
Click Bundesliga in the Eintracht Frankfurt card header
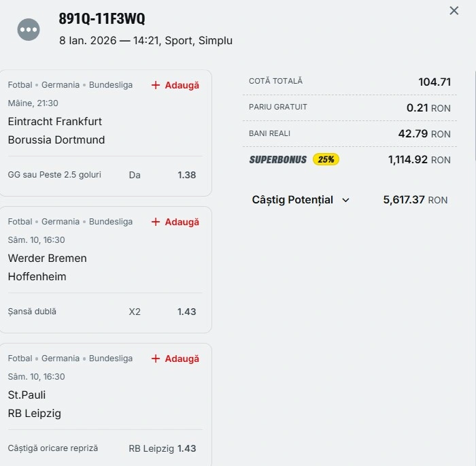[x=111, y=85]
